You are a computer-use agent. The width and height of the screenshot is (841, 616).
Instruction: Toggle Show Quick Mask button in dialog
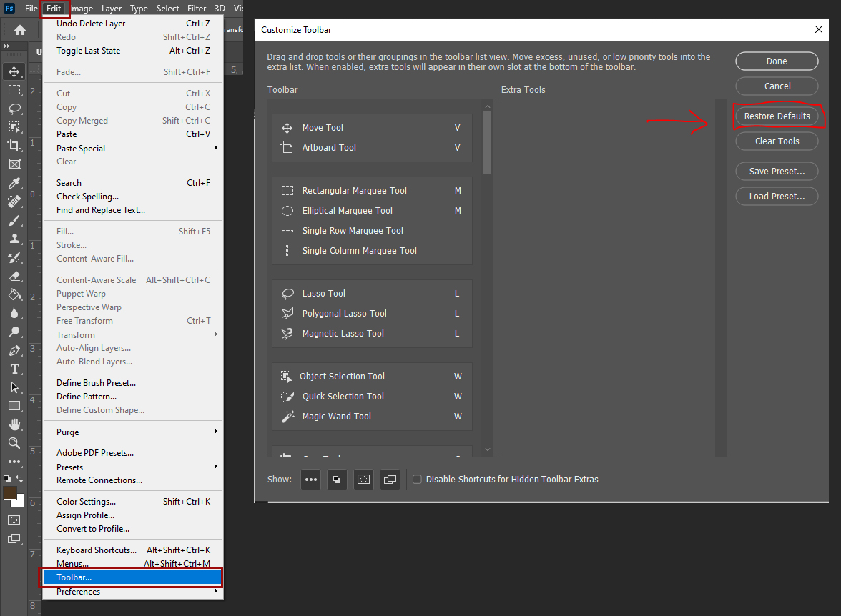point(363,480)
